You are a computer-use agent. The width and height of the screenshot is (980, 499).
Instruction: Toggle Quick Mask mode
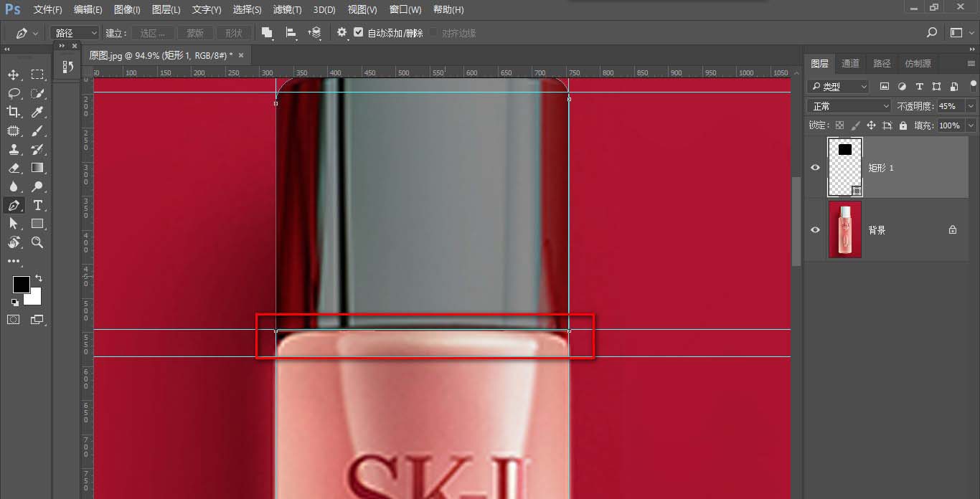click(x=14, y=319)
